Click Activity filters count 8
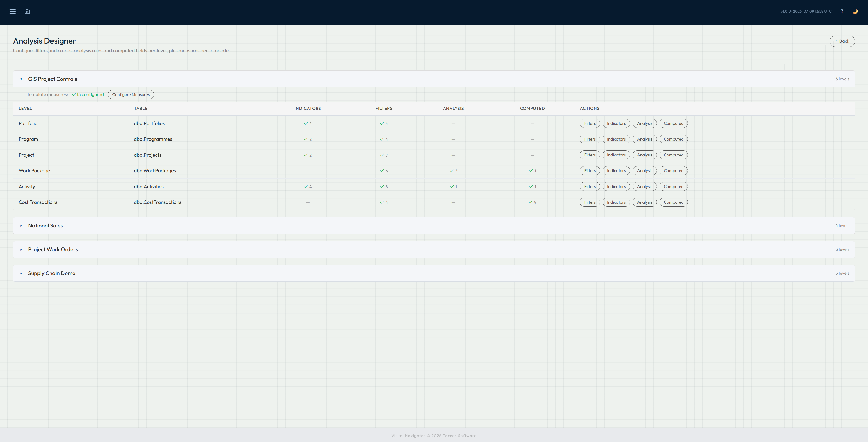Screen dimensions: 868x442 pyautogui.click(x=384, y=187)
